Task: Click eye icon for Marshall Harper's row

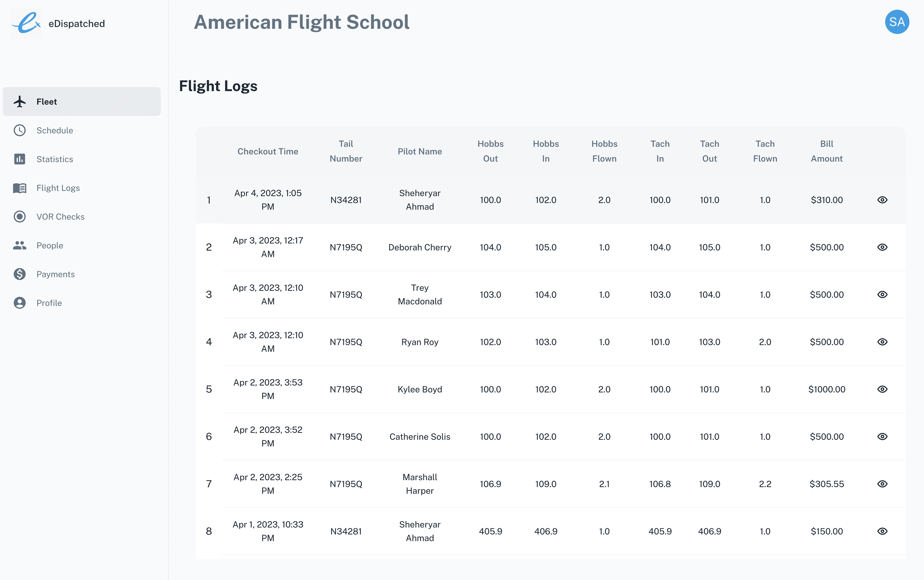Action: click(882, 484)
